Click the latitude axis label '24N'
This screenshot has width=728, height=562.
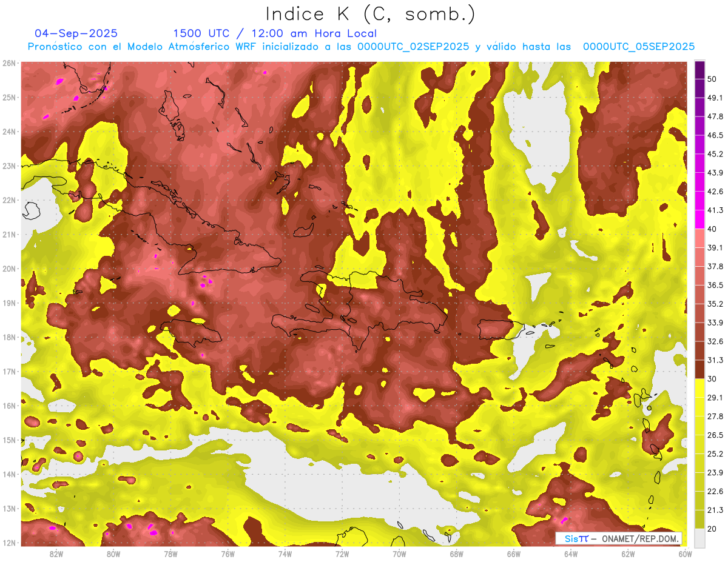tap(9, 132)
